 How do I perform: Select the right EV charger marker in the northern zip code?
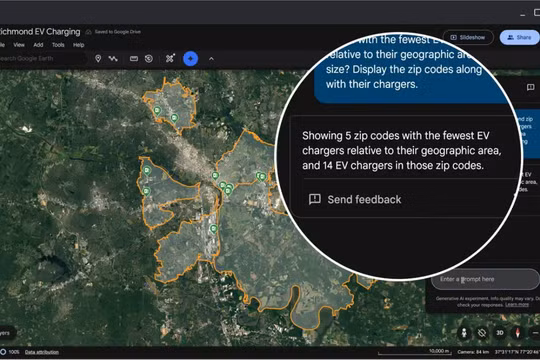[175, 118]
